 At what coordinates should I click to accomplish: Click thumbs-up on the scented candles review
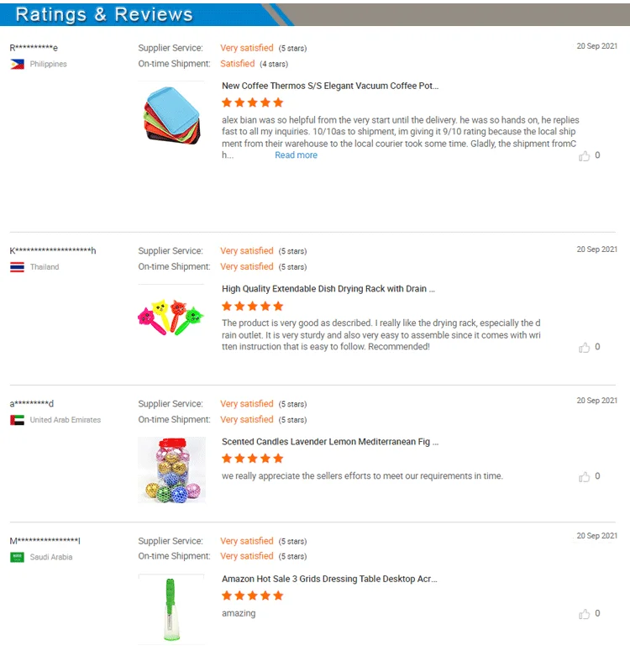click(584, 476)
